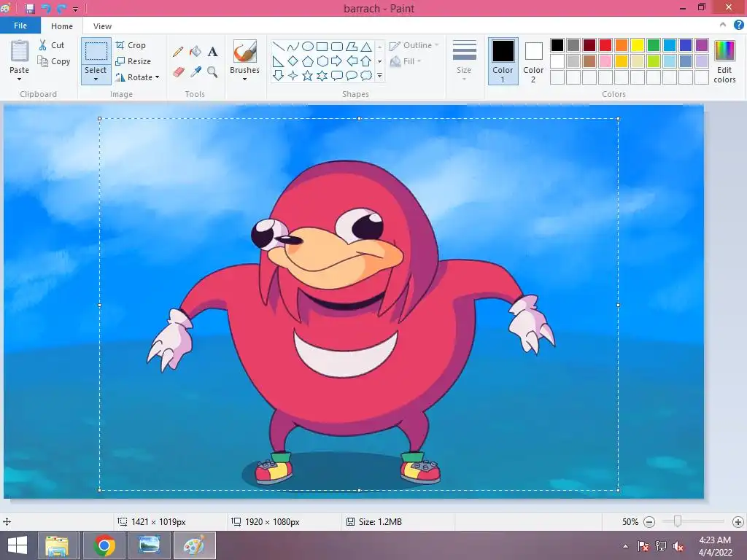
Task: Customize Quick Access Toolbar dropdown arrow
Action: tap(75, 9)
